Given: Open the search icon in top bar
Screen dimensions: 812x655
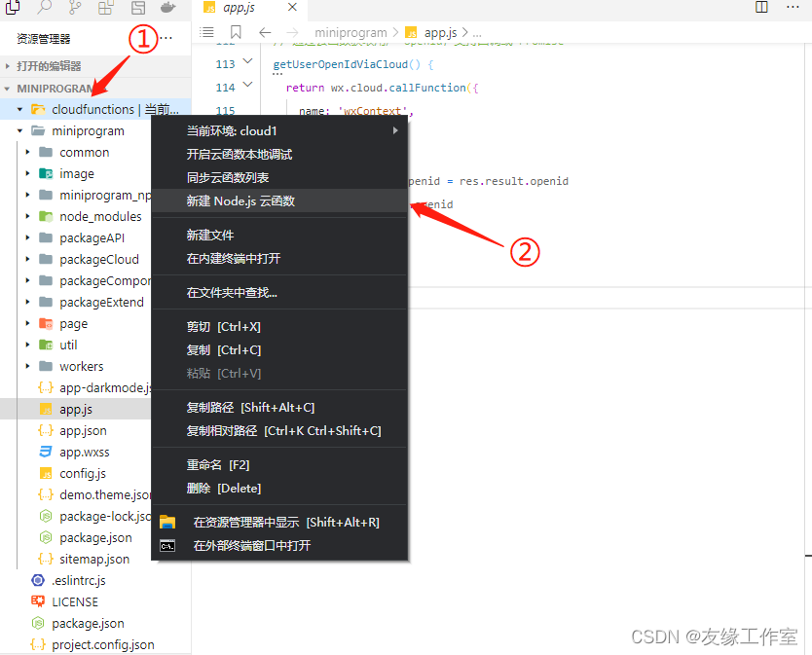Looking at the screenshot, I should (x=45, y=7).
